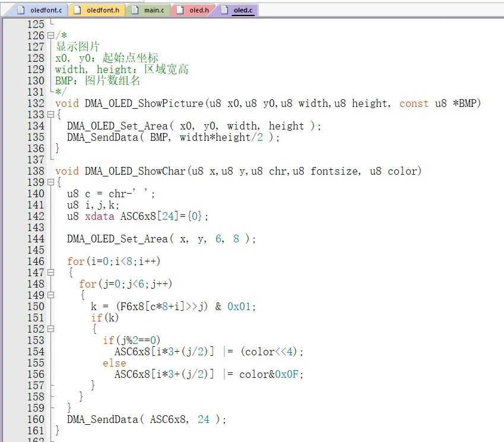
Task: Click the '显示图片' comment on line 127
Action: 77,47
